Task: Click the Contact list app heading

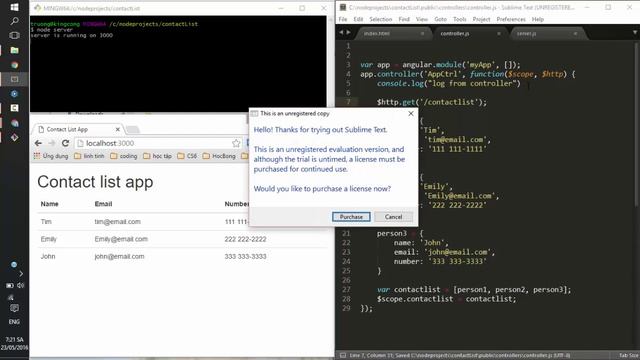Action: click(x=95, y=182)
